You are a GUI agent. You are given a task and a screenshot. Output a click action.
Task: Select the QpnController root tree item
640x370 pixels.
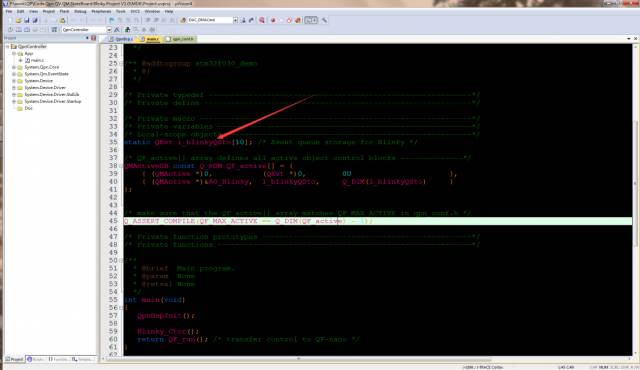pos(32,47)
